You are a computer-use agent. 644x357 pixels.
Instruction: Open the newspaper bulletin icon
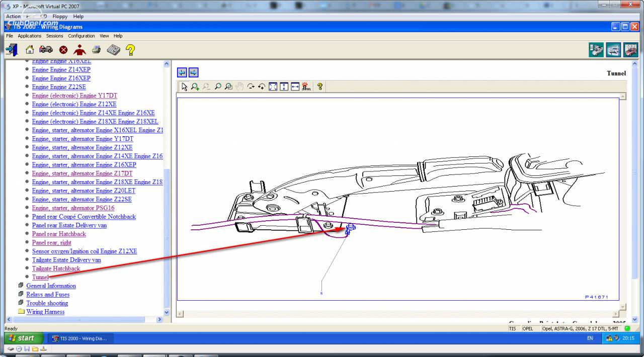click(113, 50)
